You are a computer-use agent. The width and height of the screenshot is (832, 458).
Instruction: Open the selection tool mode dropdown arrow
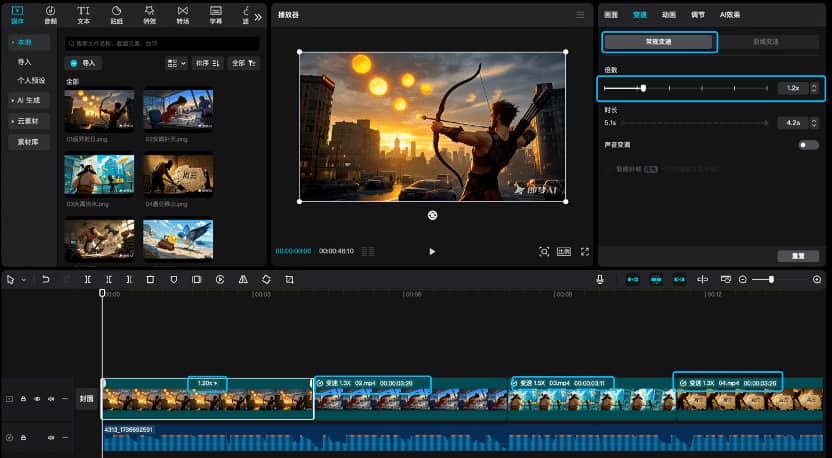(24, 280)
